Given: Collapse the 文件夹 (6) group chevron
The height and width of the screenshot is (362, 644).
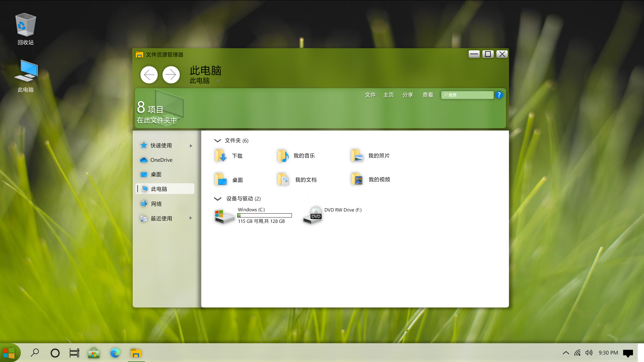Looking at the screenshot, I should point(217,141).
